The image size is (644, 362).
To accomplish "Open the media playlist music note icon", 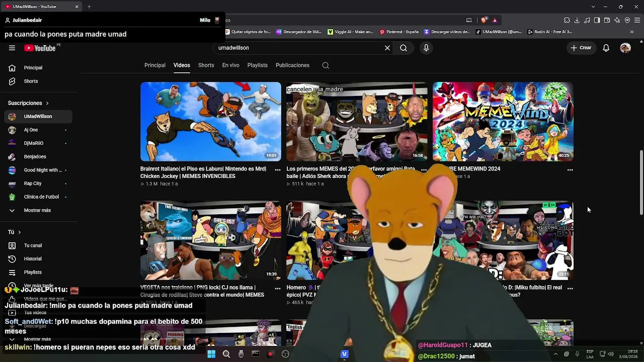I will pos(587,20).
